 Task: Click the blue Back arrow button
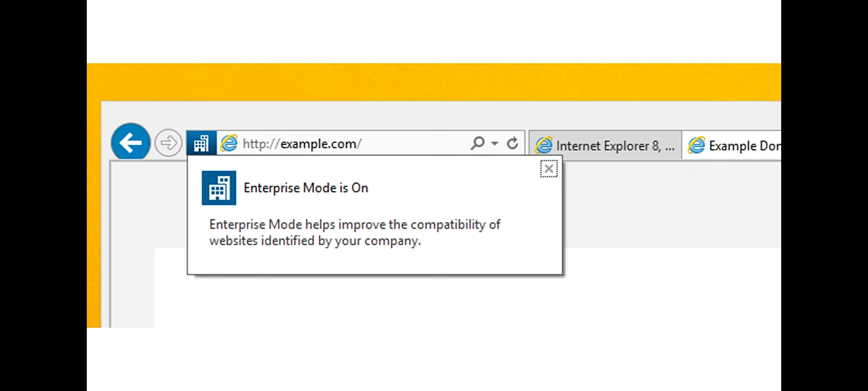coord(131,142)
